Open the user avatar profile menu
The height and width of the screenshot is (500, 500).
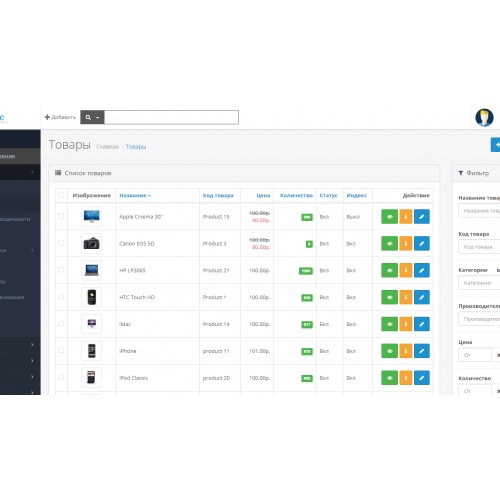pyautogui.click(x=484, y=117)
